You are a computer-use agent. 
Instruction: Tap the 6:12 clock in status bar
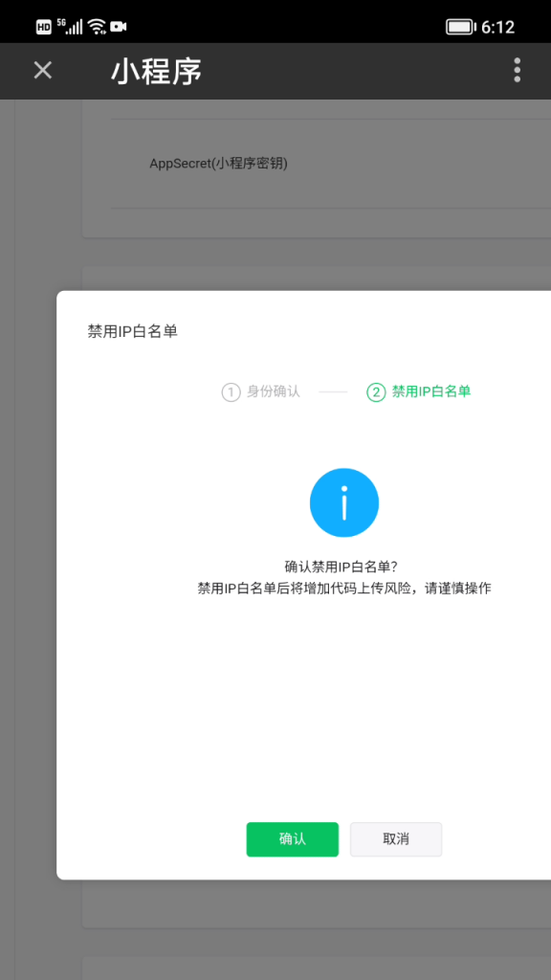tap(497, 27)
